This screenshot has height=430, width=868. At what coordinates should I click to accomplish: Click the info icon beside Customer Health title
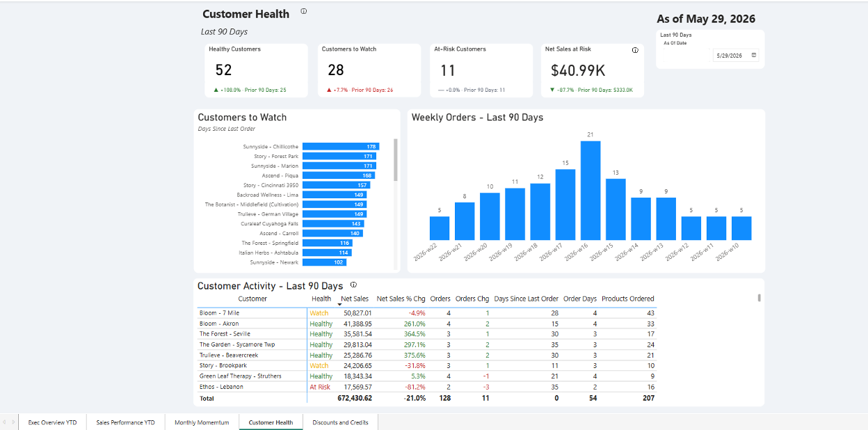pyautogui.click(x=304, y=11)
